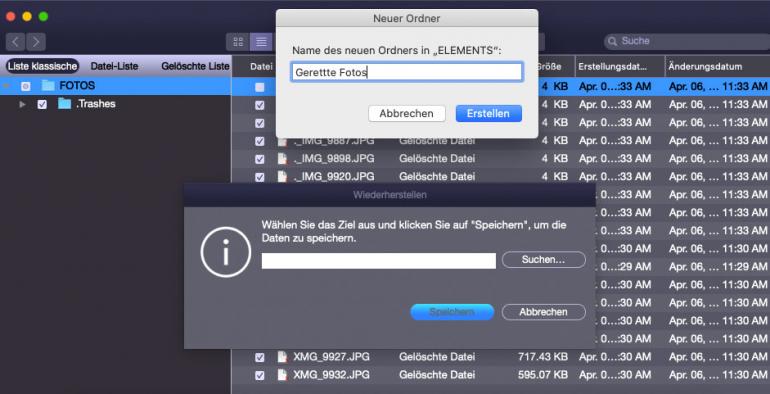
Task: Click the forward navigation arrow
Action: coord(36,42)
